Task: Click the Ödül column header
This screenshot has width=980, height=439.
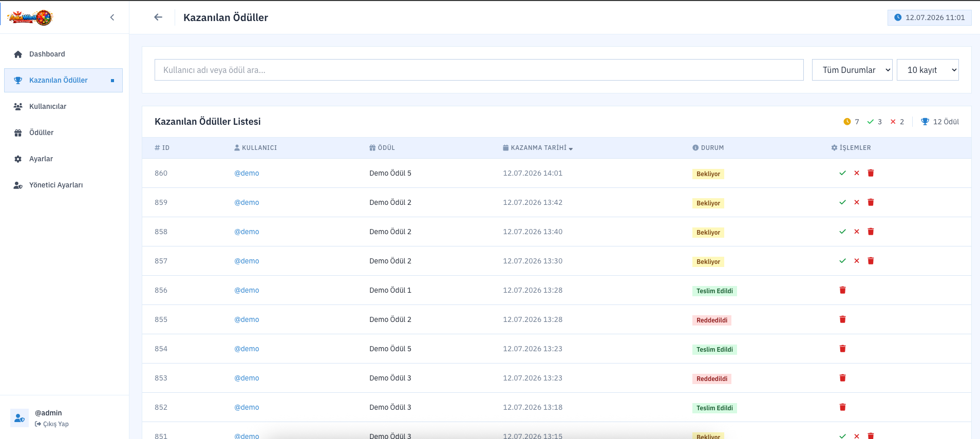Action: pyautogui.click(x=382, y=148)
